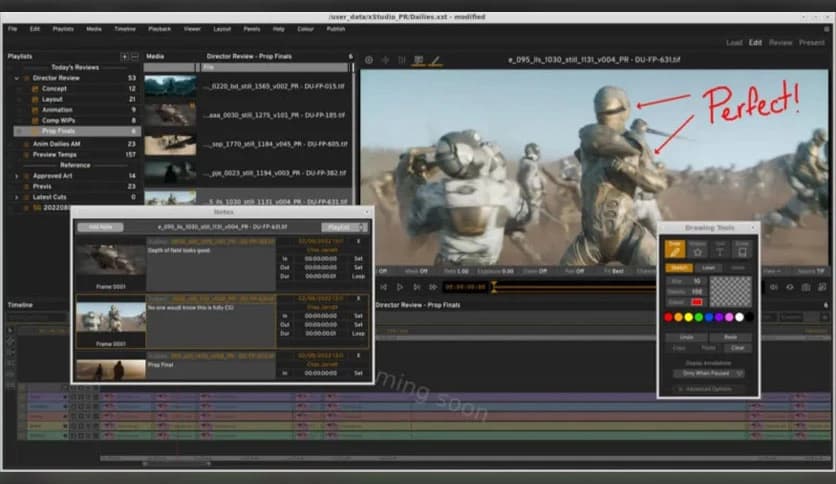836x484 pixels.
Task: Select the Shapes tool in Drawing Tools
Action: [x=697, y=249]
